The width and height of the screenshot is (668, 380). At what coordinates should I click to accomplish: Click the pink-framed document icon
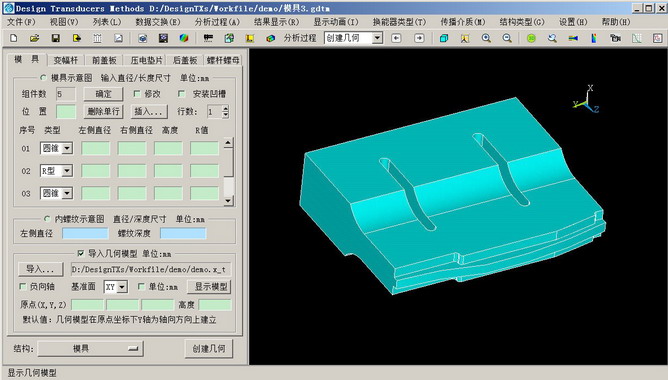point(657,38)
